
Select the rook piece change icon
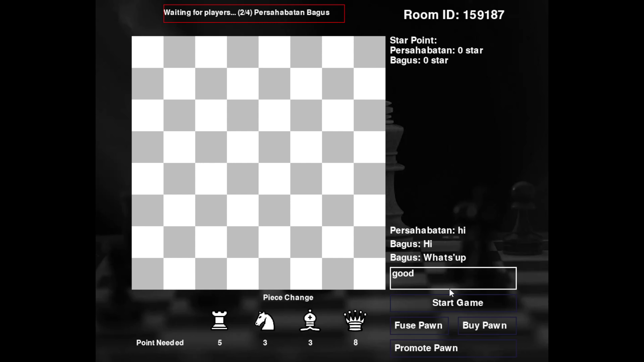219,320
